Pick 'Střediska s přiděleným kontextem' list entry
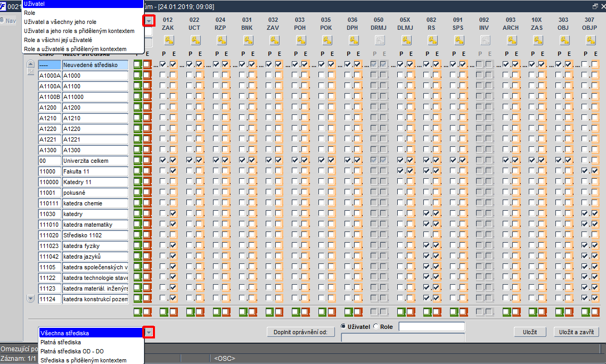Image resolution: width=606 pixels, height=364 pixels. click(x=91, y=360)
